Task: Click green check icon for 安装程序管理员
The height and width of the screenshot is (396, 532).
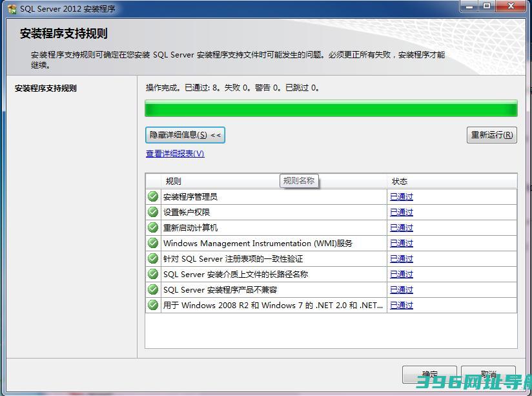Action: [x=153, y=196]
